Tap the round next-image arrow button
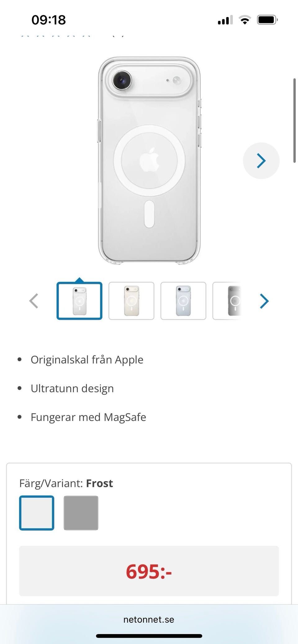Viewport: 298px width, 644px height. tap(261, 161)
